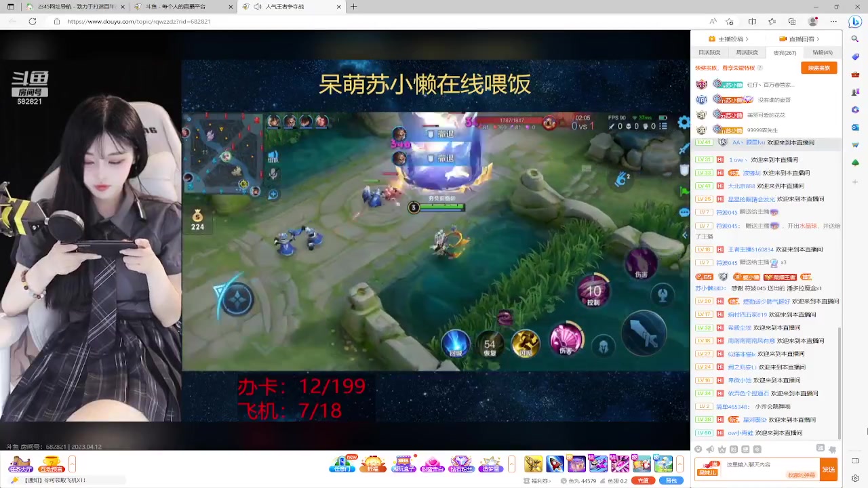The image size is (868, 488).
Task: Open the 趣玩盒子 fun box icon
Action: tap(403, 464)
